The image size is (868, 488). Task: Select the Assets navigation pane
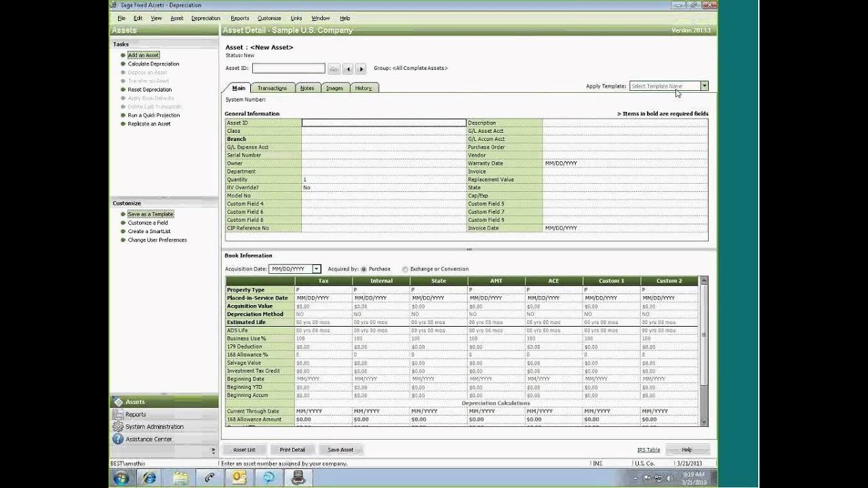(136, 402)
